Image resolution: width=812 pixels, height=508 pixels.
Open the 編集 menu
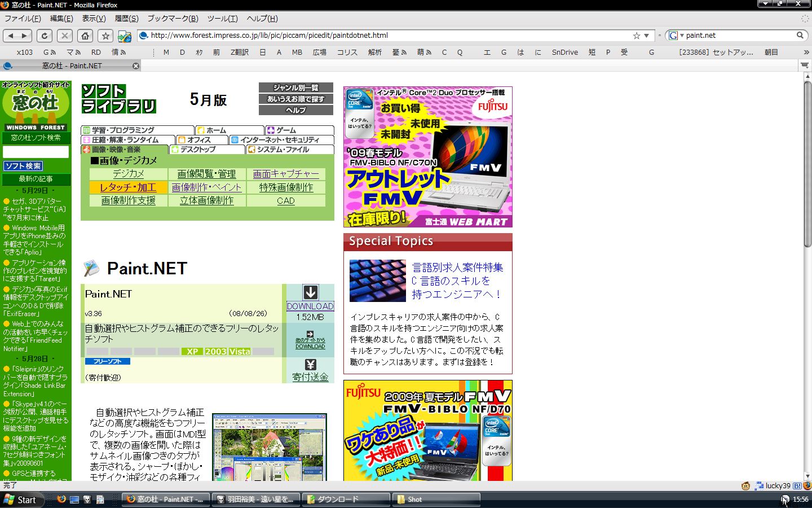pyautogui.click(x=61, y=19)
